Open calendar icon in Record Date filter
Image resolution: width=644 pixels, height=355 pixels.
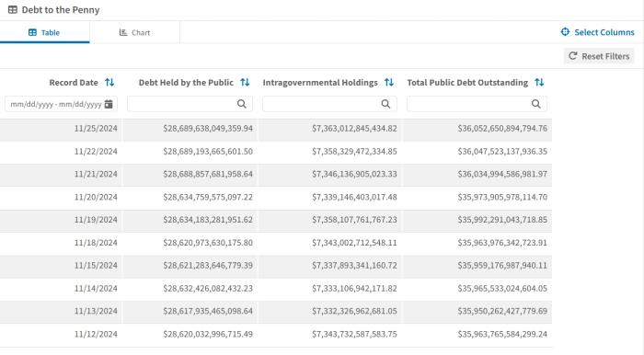point(109,104)
